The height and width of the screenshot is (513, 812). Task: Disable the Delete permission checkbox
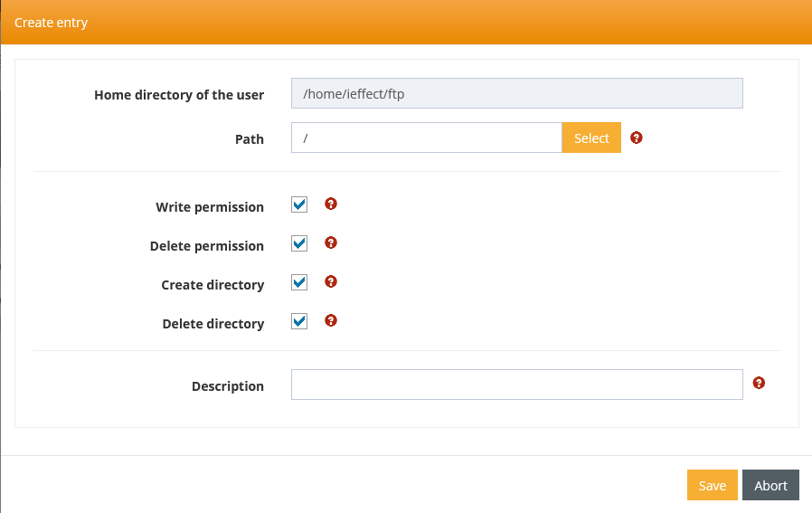point(299,244)
